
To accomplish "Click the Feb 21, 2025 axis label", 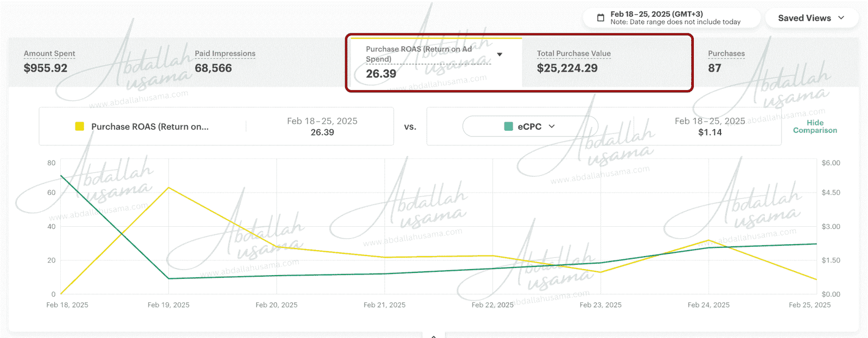I will [385, 305].
